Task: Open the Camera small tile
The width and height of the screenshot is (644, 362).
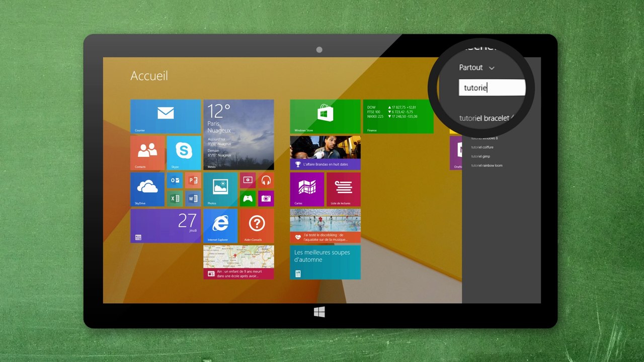Action: (266, 199)
